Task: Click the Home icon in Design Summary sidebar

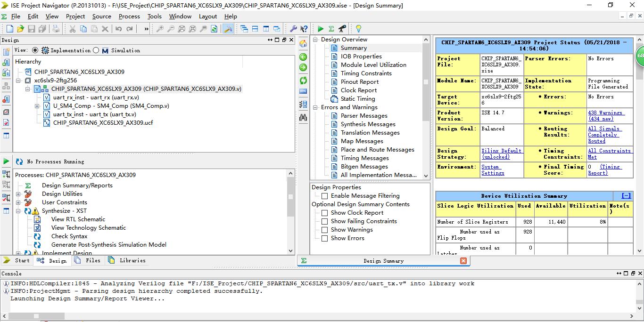Action: pyautogui.click(x=303, y=43)
